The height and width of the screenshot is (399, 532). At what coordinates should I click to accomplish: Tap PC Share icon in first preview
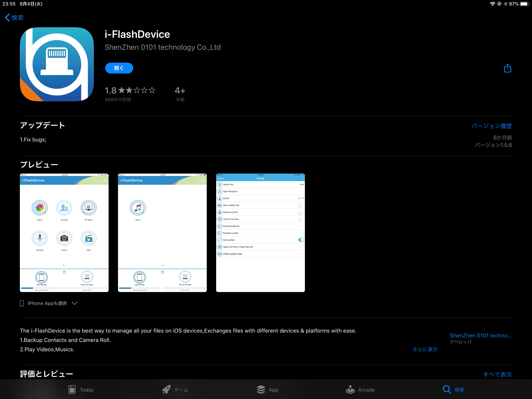point(89,208)
